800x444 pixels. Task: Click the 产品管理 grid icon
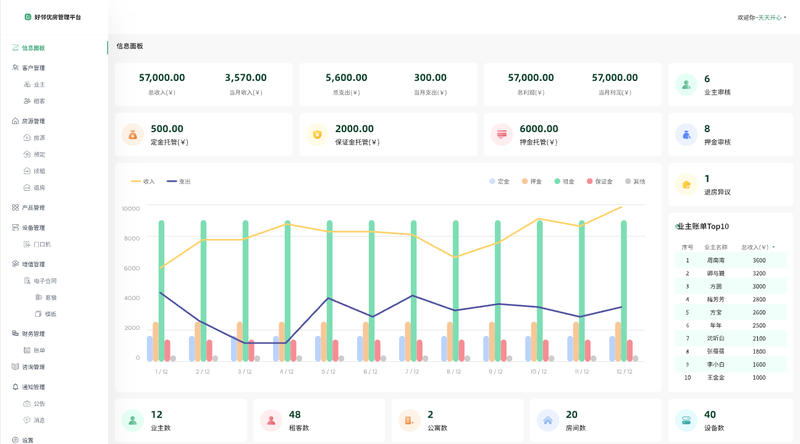pyautogui.click(x=15, y=207)
